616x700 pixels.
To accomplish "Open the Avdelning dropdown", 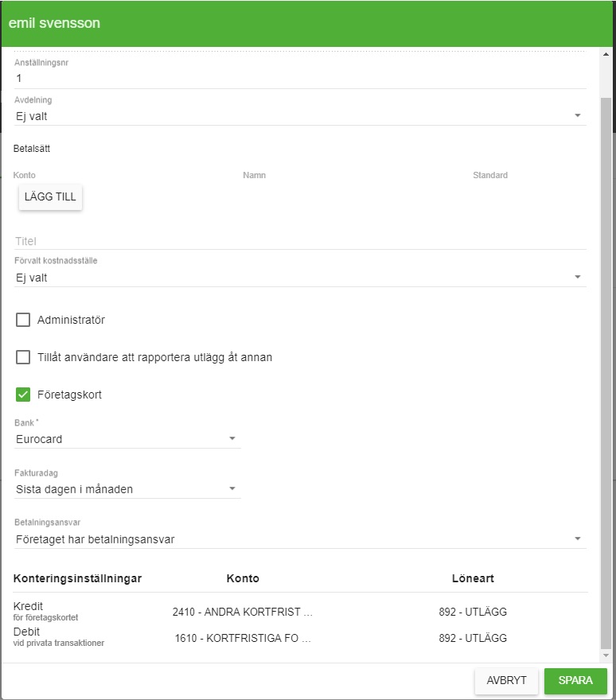I will click(x=300, y=116).
